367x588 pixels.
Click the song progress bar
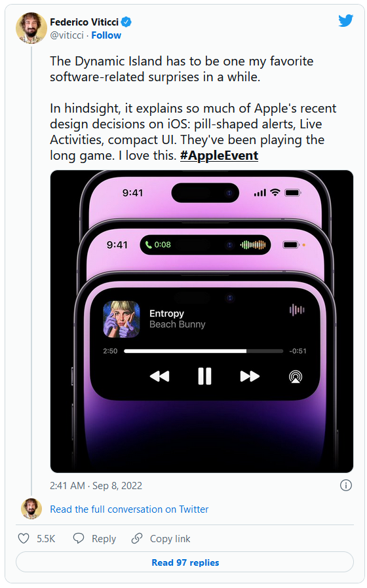pos(203,351)
